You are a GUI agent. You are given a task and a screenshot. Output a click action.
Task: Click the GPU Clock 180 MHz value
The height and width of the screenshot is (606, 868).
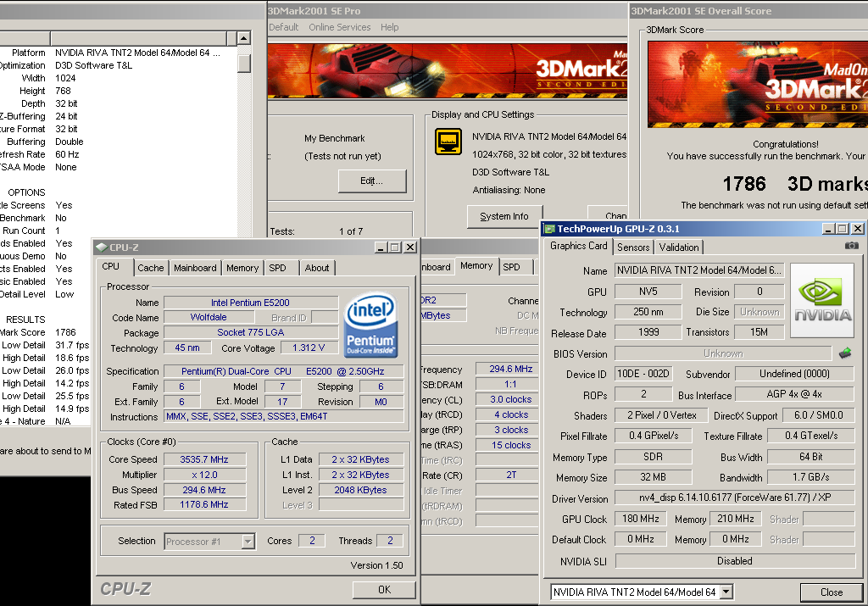(x=641, y=519)
